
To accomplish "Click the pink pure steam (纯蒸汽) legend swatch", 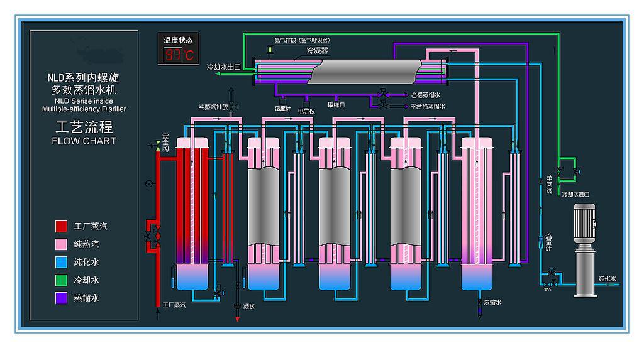I will coord(61,244).
